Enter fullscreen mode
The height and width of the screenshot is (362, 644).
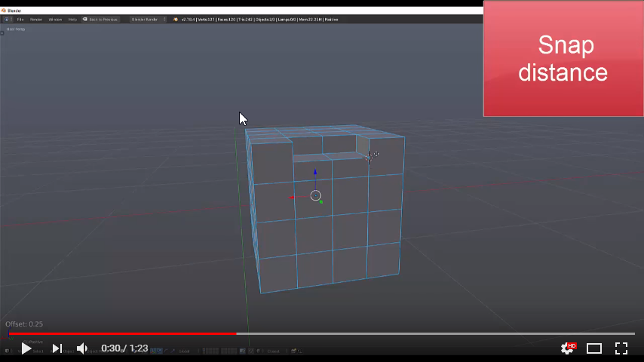pos(621,348)
